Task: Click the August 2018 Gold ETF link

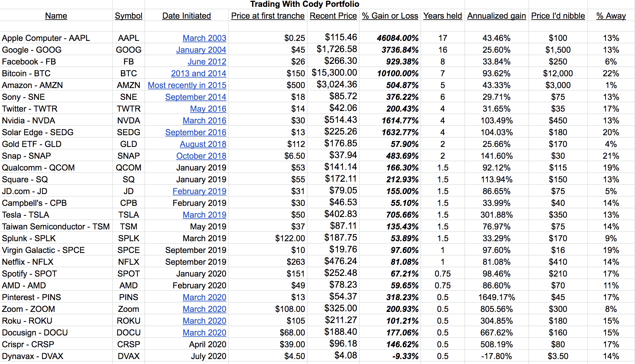Action: [203, 144]
